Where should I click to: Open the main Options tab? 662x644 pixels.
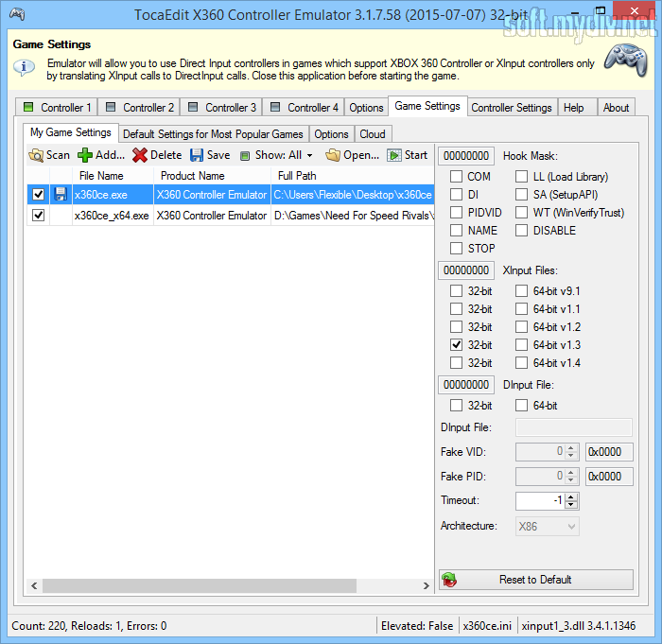(366, 108)
